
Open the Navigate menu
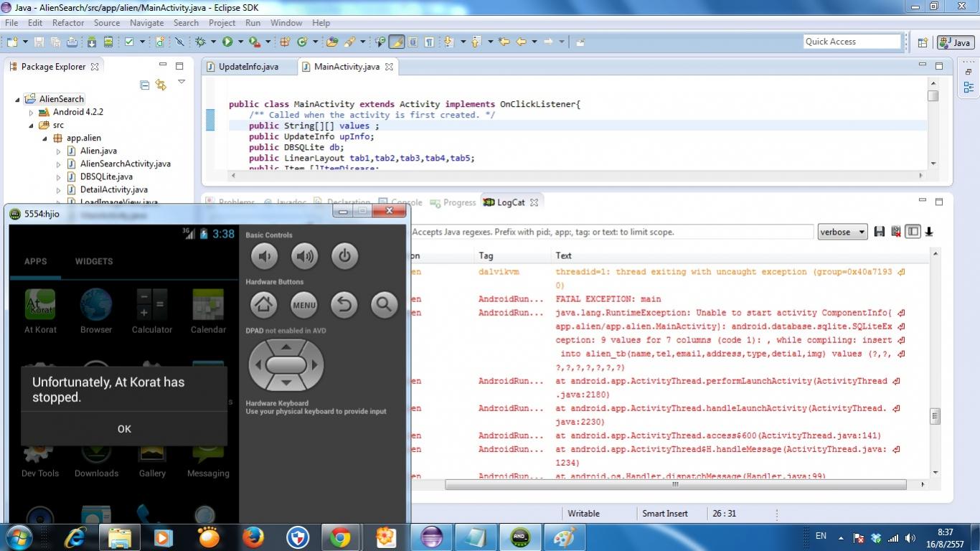(147, 23)
